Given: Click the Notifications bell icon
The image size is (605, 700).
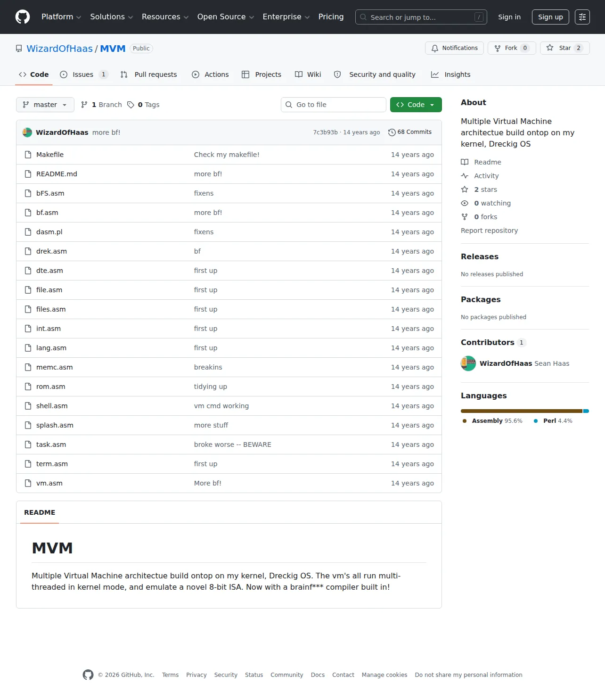Looking at the screenshot, I should coord(435,48).
